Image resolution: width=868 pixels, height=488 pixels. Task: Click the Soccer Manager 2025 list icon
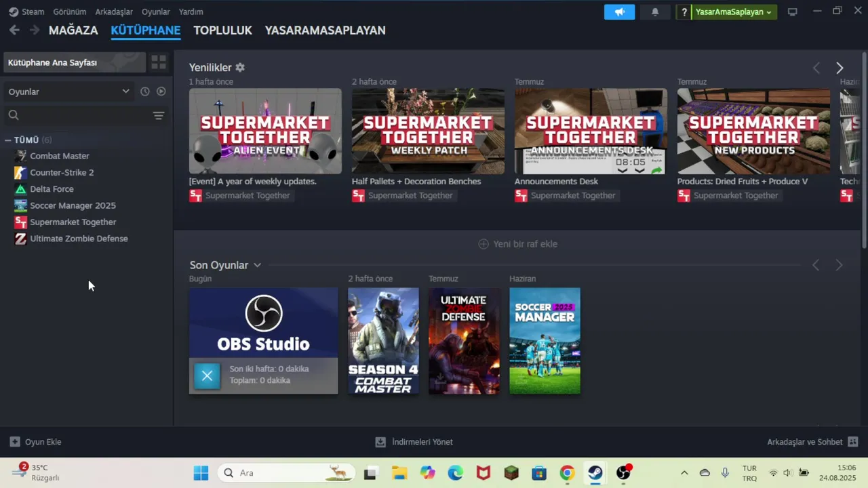click(21, 205)
